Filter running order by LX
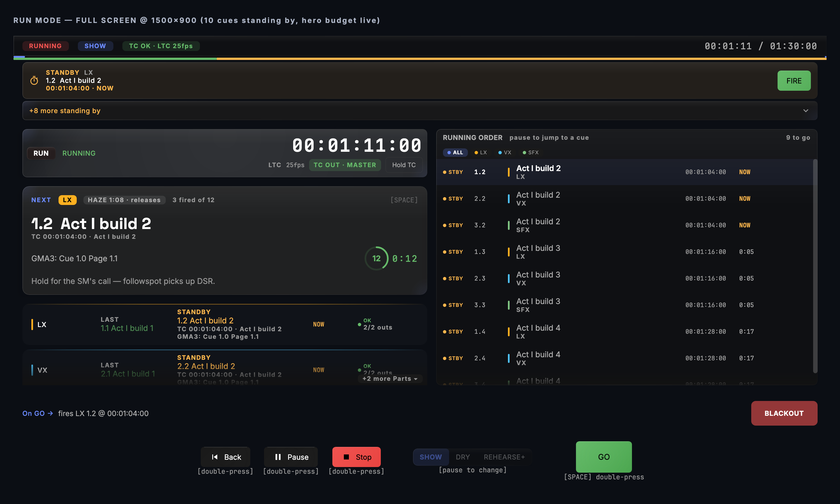This screenshot has width=840, height=504. click(480, 153)
